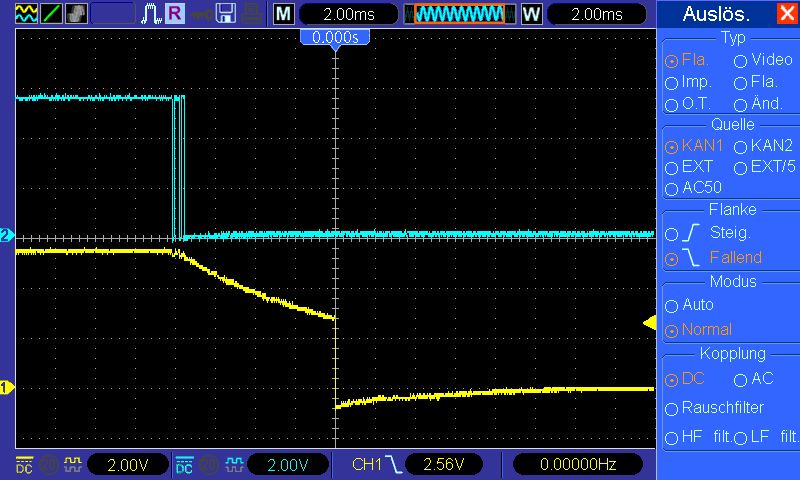Select the green diagonal line icon
The height and width of the screenshot is (480, 800).
point(52,14)
